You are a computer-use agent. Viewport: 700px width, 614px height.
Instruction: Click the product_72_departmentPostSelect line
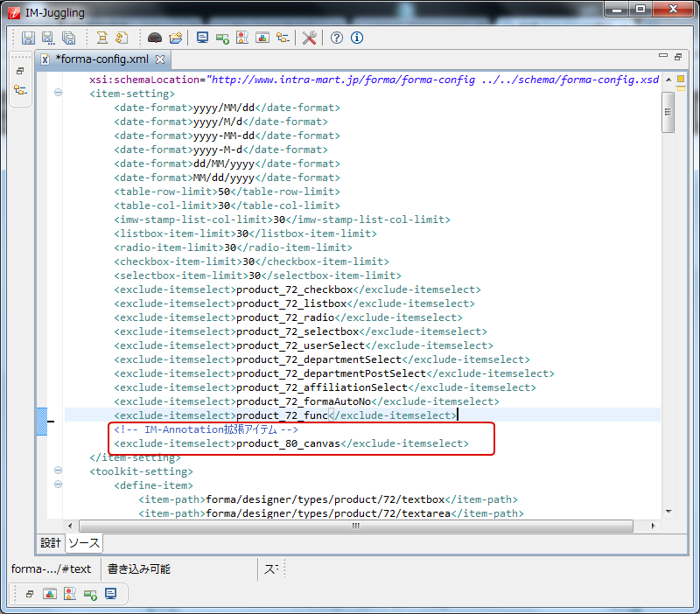[x=334, y=373]
